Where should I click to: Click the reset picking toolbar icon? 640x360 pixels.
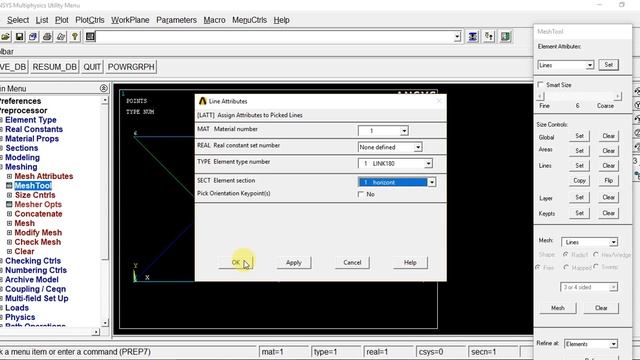pyautogui.click(x=489, y=37)
